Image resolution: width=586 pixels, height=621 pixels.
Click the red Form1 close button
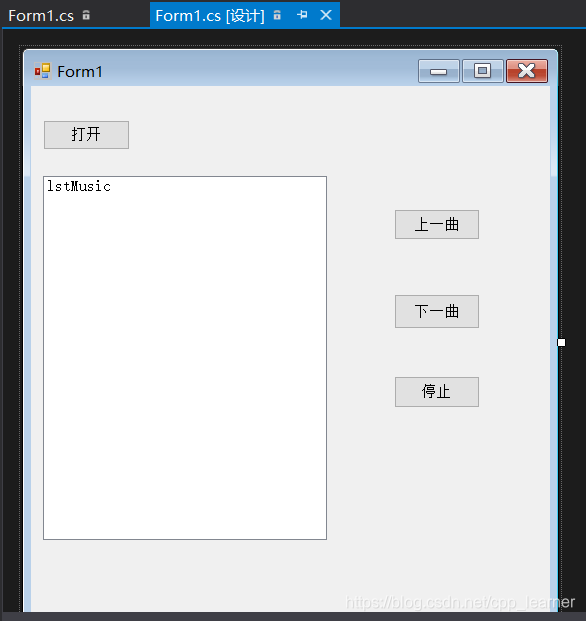(527, 71)
